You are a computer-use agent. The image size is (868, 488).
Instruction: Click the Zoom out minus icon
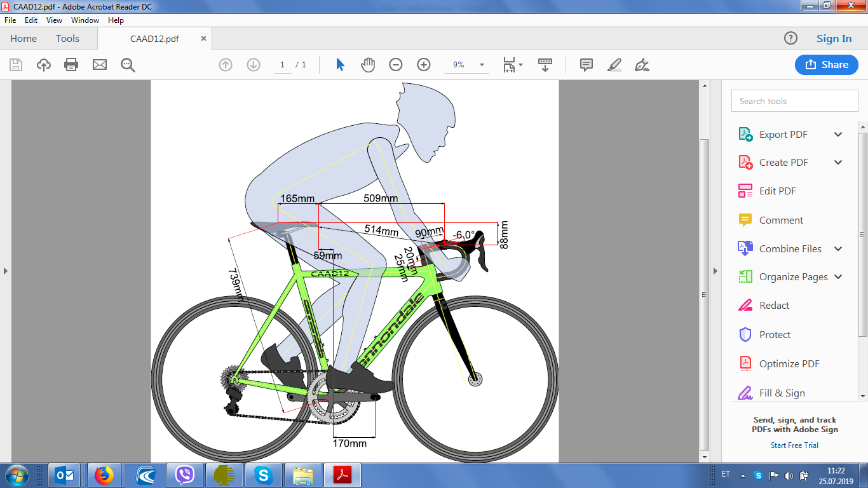(396, 65)
